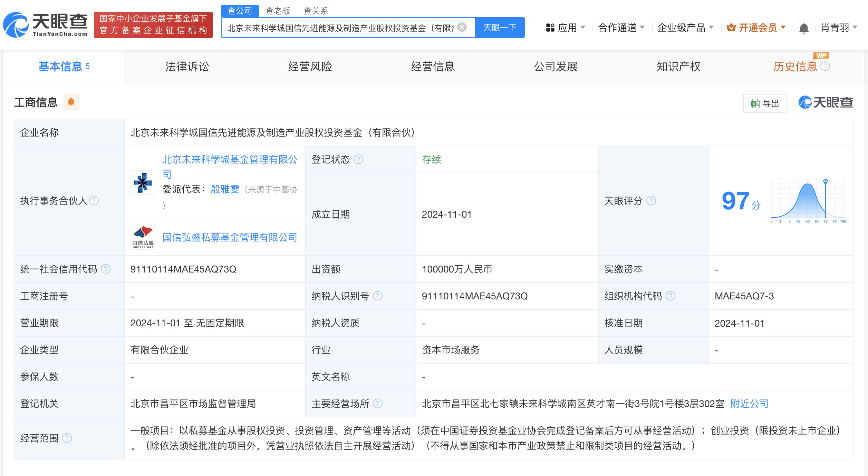Open the notification bell icon
Viewport: 868px width, 476px height.
804,28
